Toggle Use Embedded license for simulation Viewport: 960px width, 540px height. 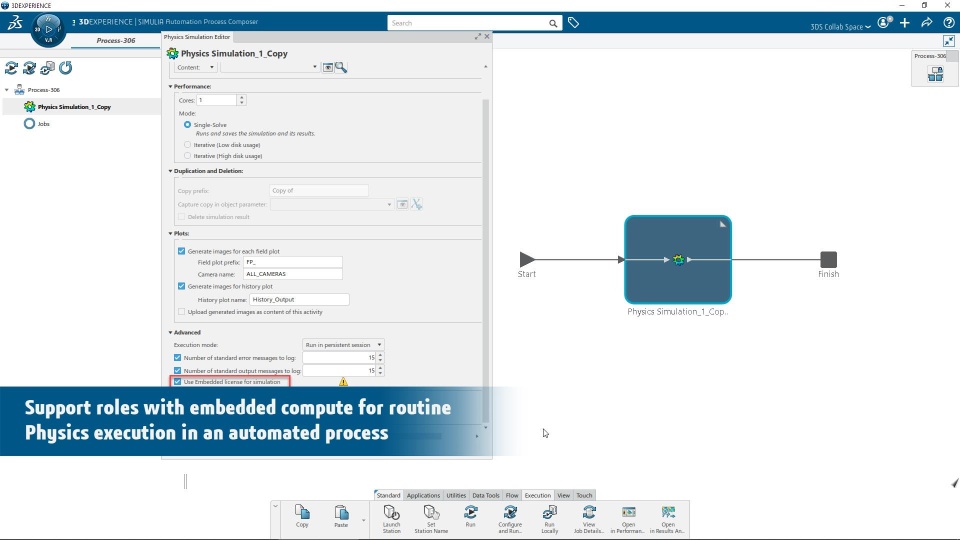178,381
